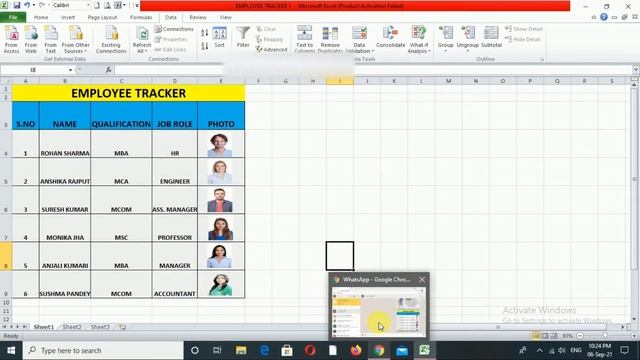This screenshot has width=640, height=360.
Task: Click the vertical scrollbar down arrow
Action: 634,319
